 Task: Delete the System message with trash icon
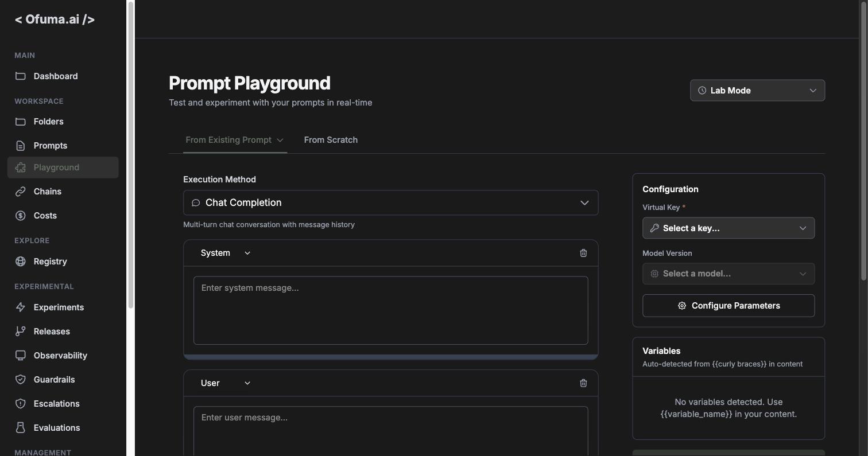tap(583, 253)
